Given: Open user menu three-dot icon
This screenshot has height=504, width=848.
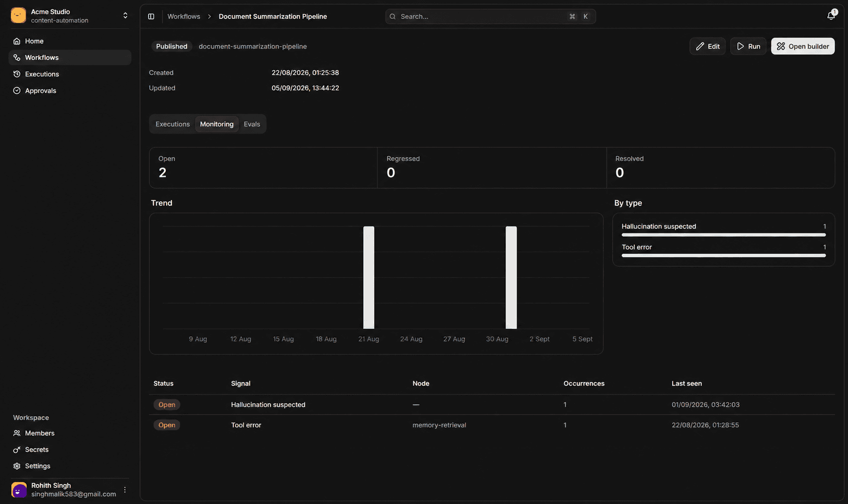Looking at the screenshot, I should tap(125, 490).
